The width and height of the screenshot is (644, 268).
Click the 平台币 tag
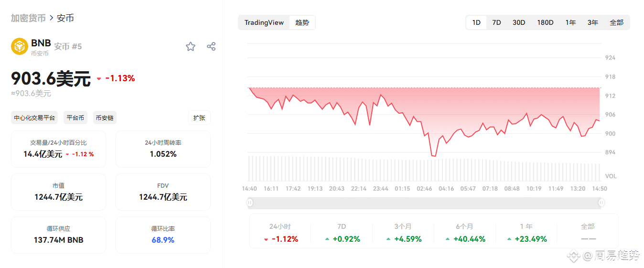tap(75, 118)
